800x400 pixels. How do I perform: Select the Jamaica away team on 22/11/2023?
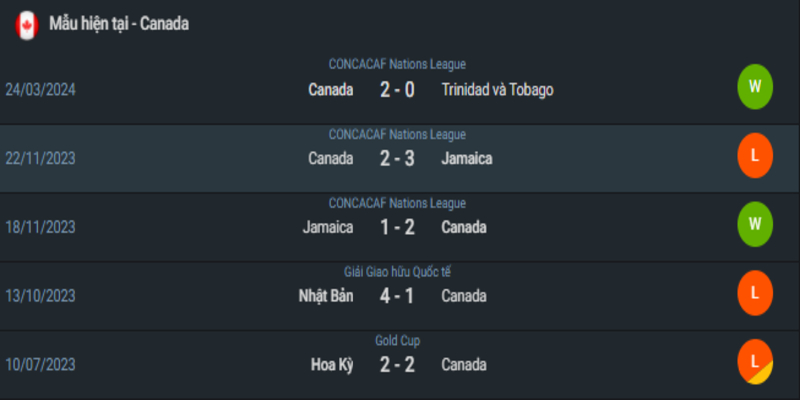pos(467,159)
